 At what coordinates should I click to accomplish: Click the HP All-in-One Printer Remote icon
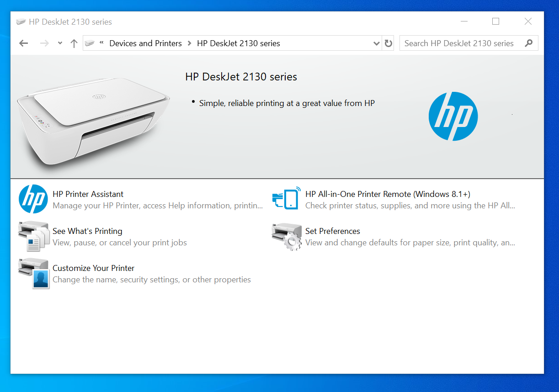287,198
